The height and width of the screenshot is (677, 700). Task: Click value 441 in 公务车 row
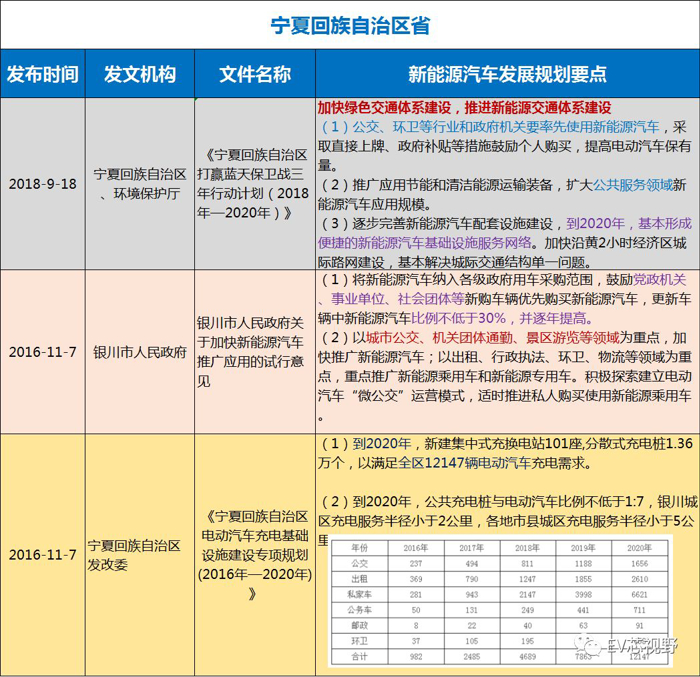pyautogui.click(x=583, y=610)
